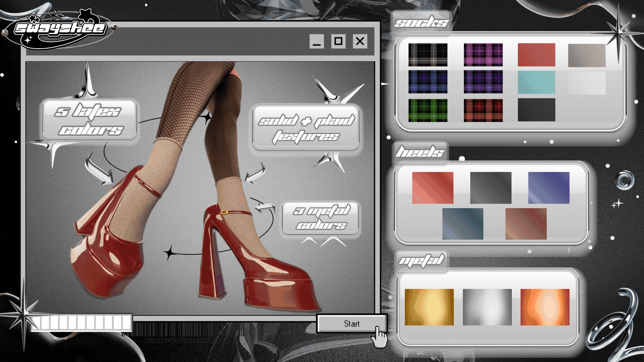Select red latex heel color
This screenshot has width=644, height=362.
433,188
